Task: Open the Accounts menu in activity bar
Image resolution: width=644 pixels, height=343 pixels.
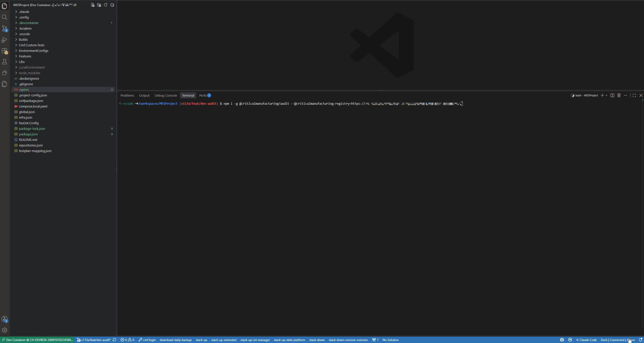Action: click(x=5, y=319)
